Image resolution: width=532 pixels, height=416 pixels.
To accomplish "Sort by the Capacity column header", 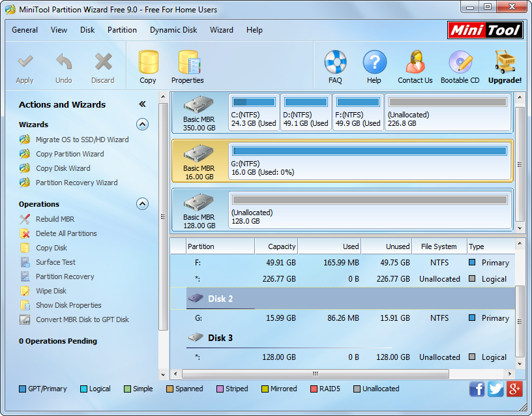I will pyautogui.click(x=276, y=246).
